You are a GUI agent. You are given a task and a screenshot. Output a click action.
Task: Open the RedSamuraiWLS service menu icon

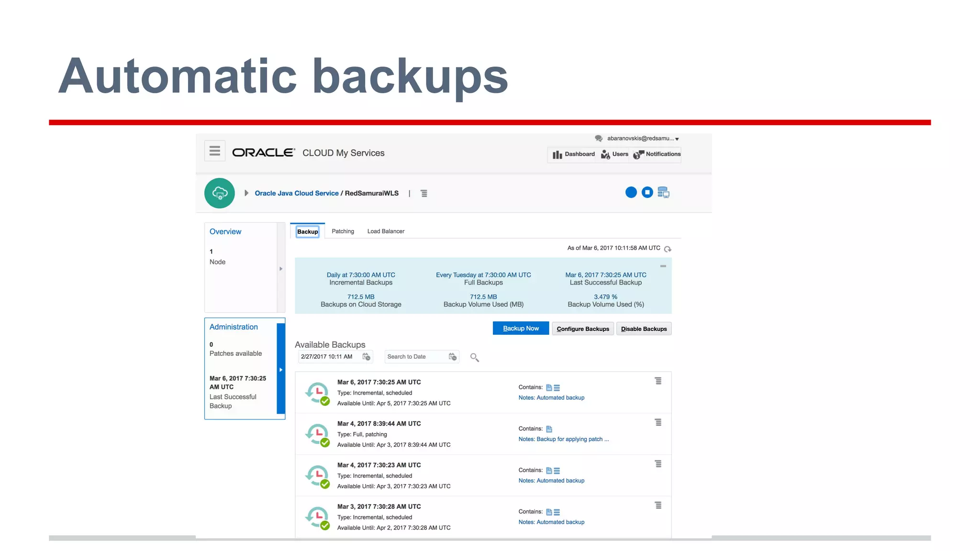[423, 193]
